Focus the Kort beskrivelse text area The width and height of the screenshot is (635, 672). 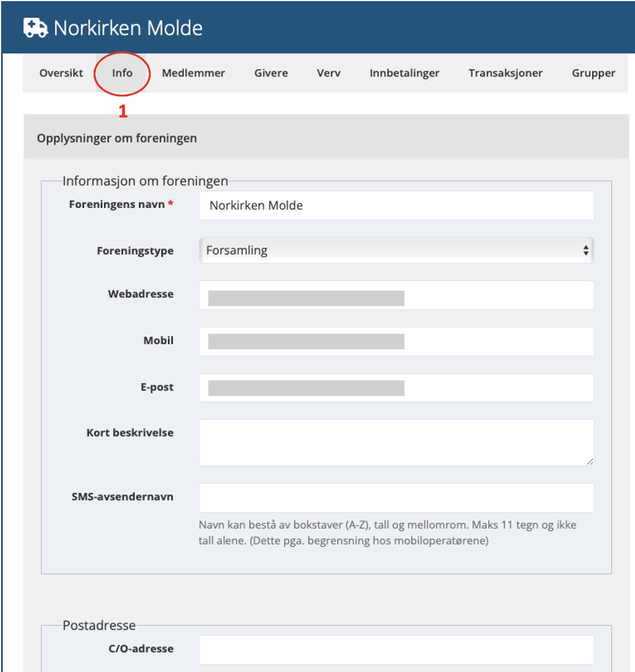pyautogui.click(x=396, y=442)
